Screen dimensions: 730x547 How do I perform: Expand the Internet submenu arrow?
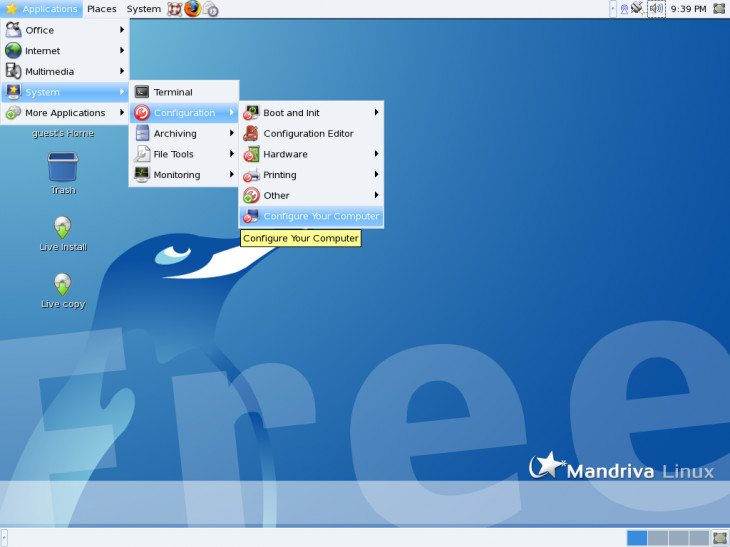tap(122, 50)
